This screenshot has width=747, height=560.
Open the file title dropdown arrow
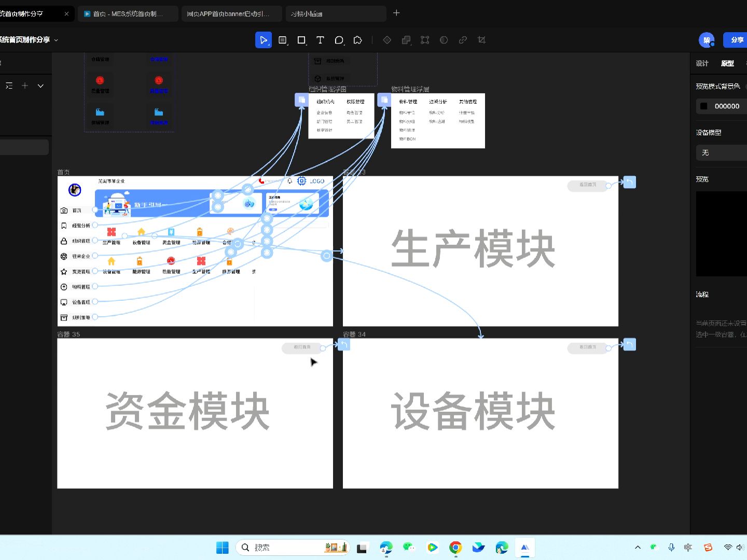(56, 40)
